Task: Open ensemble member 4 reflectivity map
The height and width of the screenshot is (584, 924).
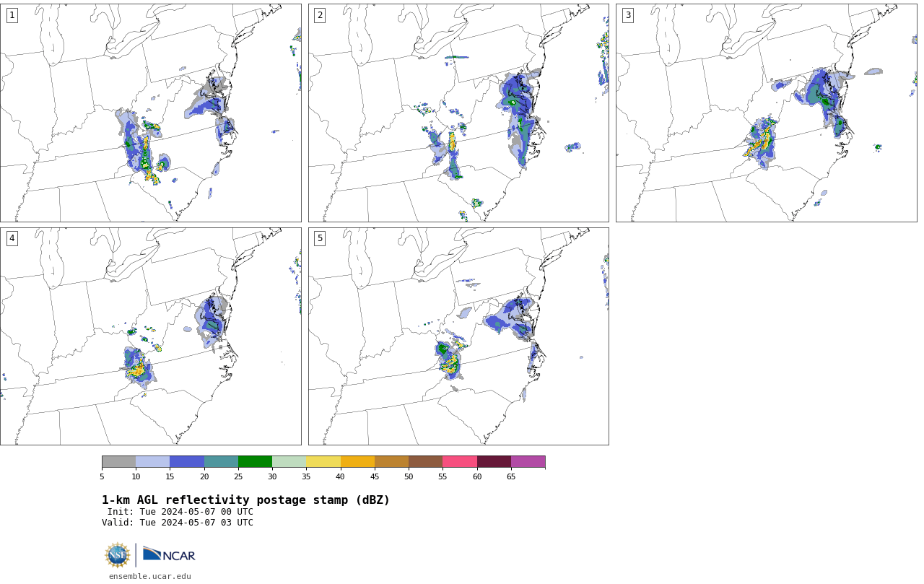Action: [150, 336]
